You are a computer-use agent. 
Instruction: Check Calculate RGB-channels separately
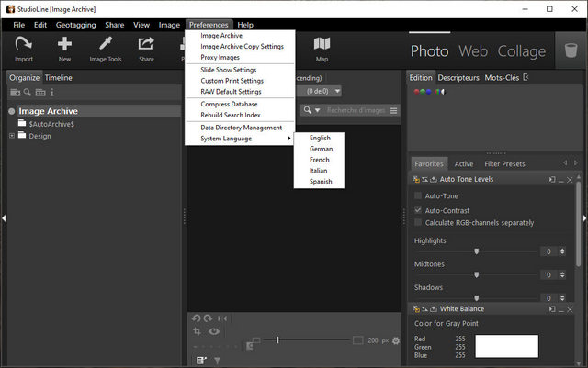(419, 223)
